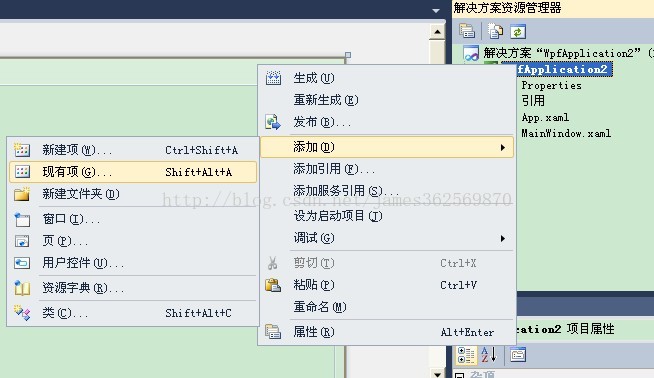Select MainWindow.xaml in Solution Explorer
The height and width of the screenshot is (378, 654).
566,134
